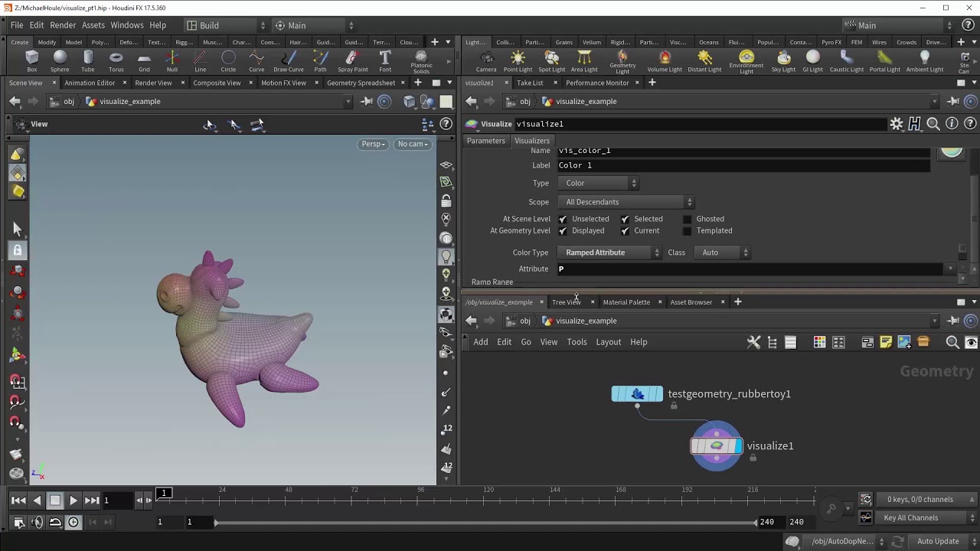This screenshot has height=551, width=980.
Task: Open the Class Auto dropdown
Action: pyautogui.click(x=723, y=253)
